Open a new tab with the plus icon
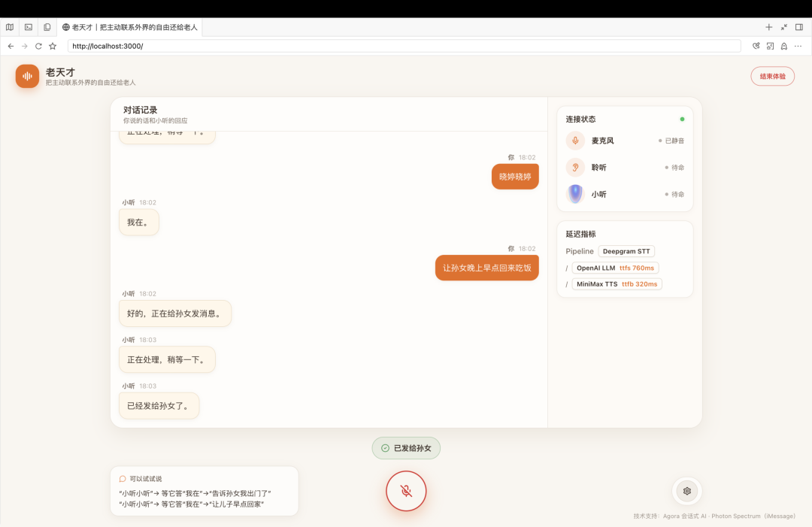 (768, 27)
